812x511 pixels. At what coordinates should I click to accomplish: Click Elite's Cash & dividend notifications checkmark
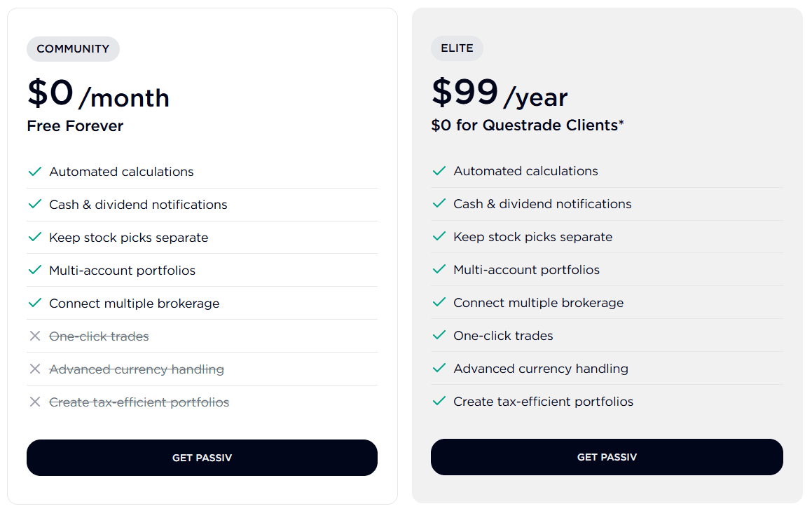[439, 204]
